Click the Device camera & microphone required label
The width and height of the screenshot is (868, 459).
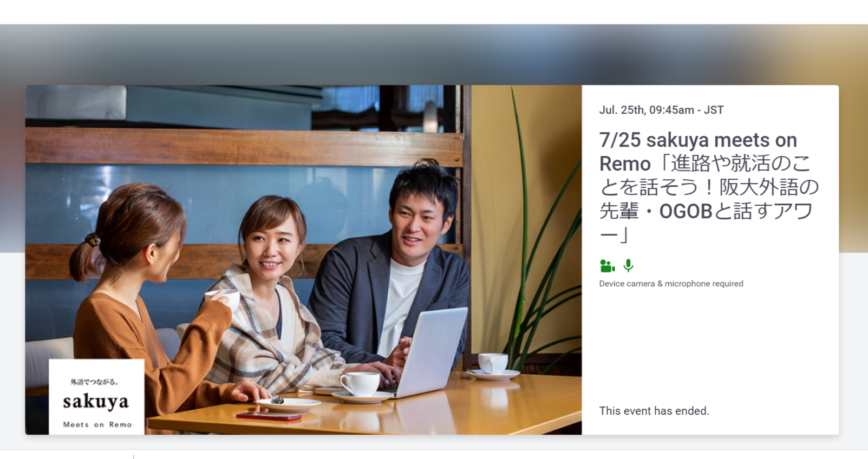[671, 284]
